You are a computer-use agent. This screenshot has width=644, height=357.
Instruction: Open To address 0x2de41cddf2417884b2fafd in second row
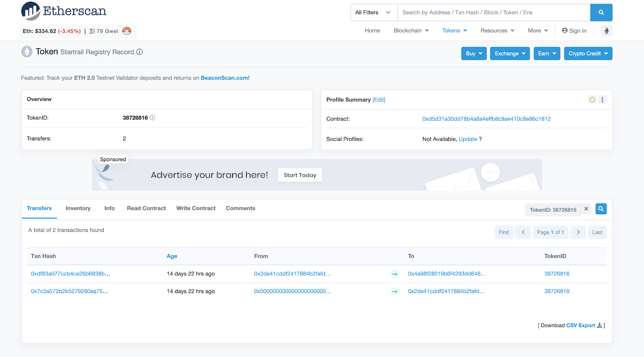(x=446, y=291)
